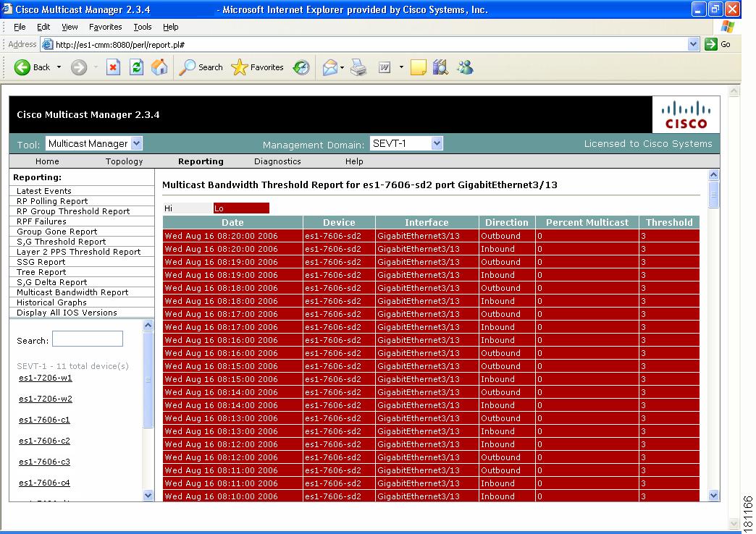Click the page icon in the address bar
This screenshot has height=534, width=756.
47,45
